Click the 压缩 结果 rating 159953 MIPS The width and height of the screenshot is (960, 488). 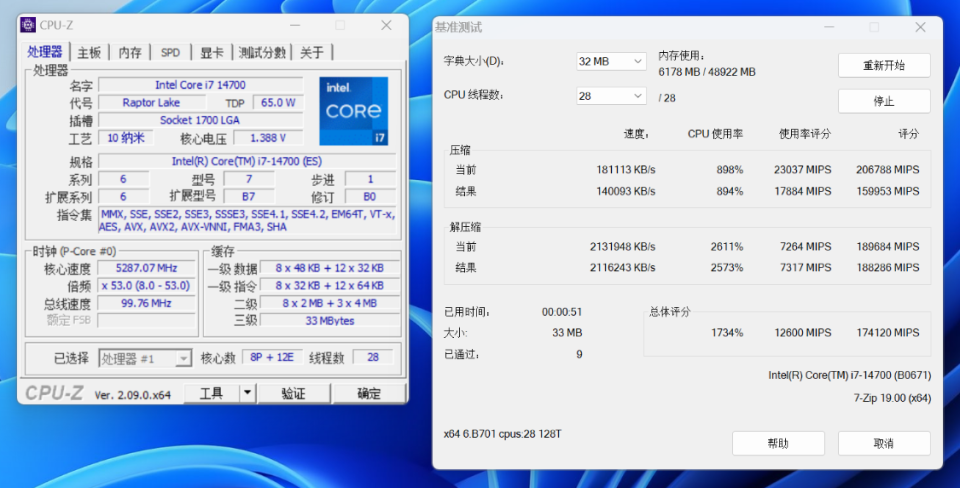coord(888,191)
